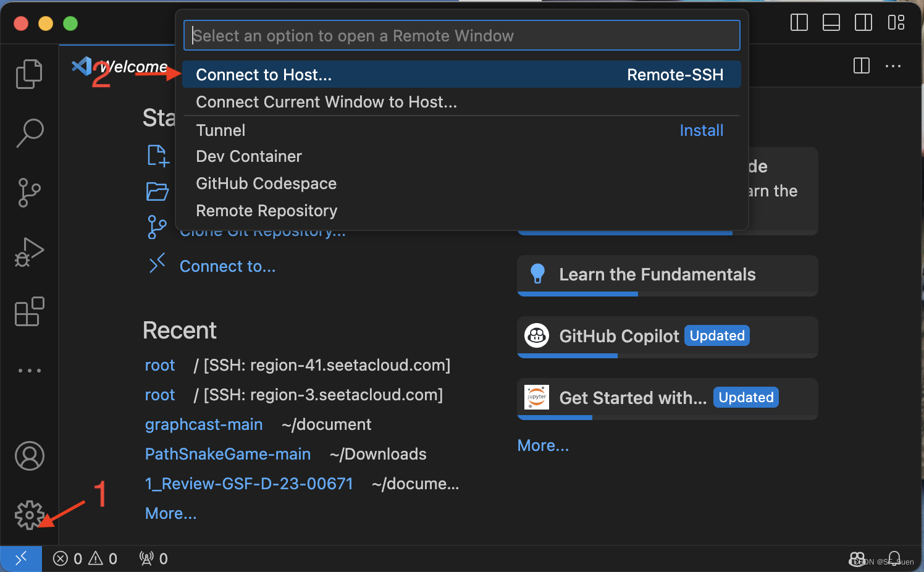The height and width of the screenshot is (572, 924).
Task: Toggle the primary side bar layout button
Action: pyautogui.click(x=799, y=23)
